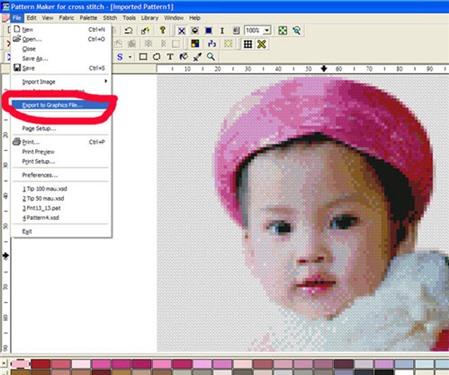Click the yellow question mark Help icon
The width and height of the screenshot is (449, 375).
coord(163,31)
